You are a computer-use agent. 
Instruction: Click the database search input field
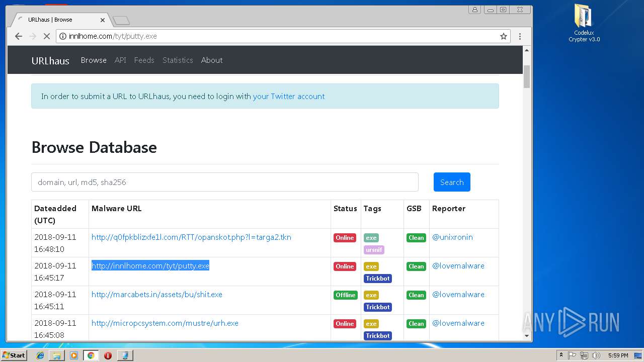click(225, 182)
